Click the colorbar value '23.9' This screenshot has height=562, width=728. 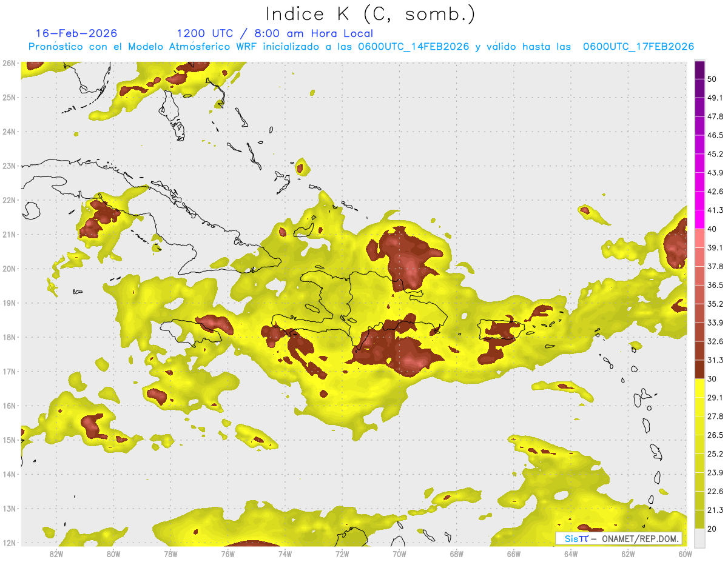point(715,473)
